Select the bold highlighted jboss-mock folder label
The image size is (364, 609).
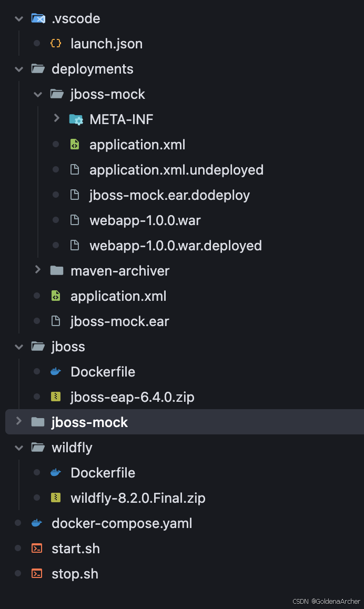(89, 423)
